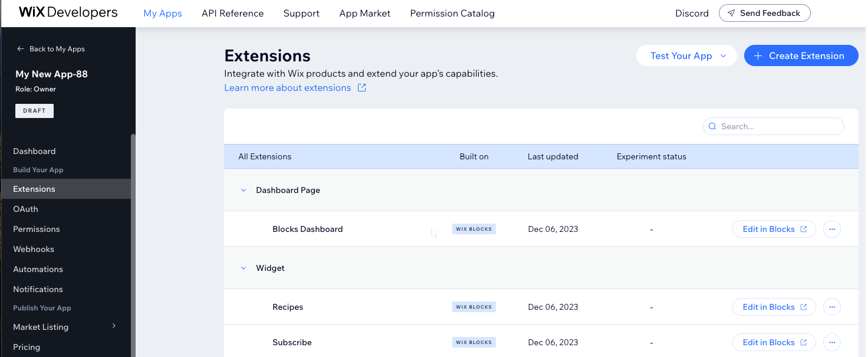
Task: Click the Built on column header
Action: pyautogui.click(x=474, y=156)
